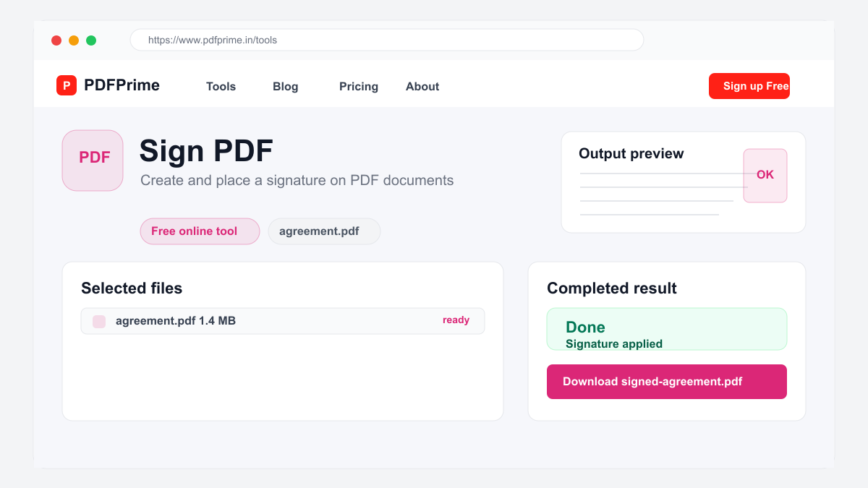Click the Done Signature applied status box
Screen dimensions: 868x488
[x=667, y=329]
